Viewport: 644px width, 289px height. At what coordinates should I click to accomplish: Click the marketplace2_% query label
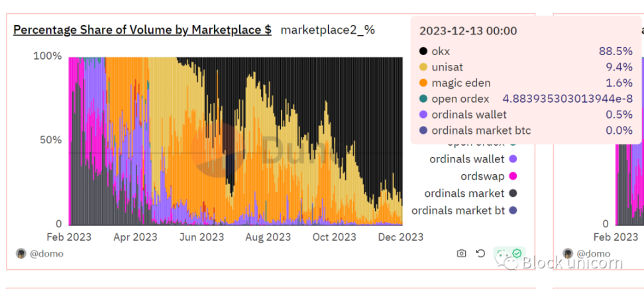[x=328, y=30]
